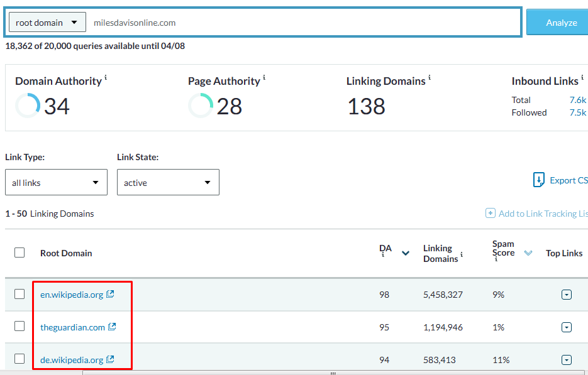Open the theguardian.com domain link

(x=72, y=327)
